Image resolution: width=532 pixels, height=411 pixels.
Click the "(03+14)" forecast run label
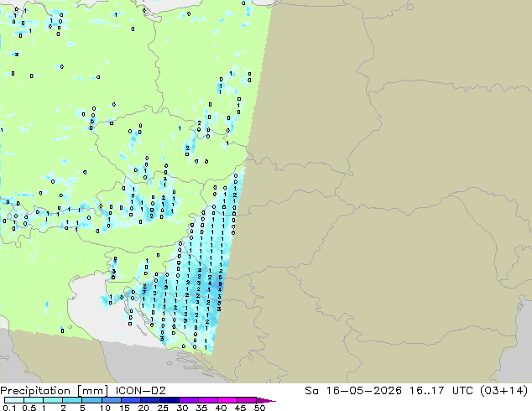pos(503,391)
